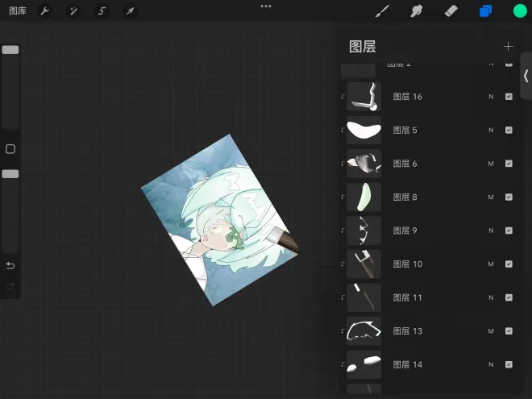The image size is (532, 399).
Task: Open the 图库 gallery
Action: tap(18, 11)
